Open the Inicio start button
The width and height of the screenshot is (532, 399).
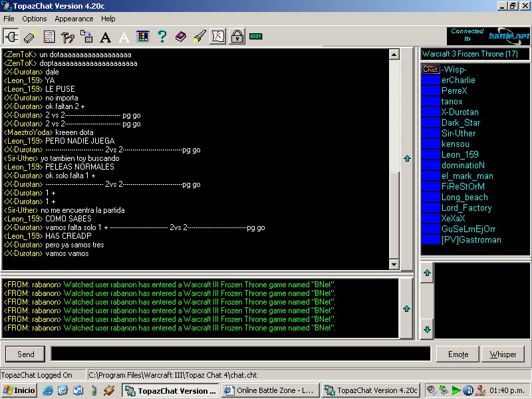coord(19,390)
